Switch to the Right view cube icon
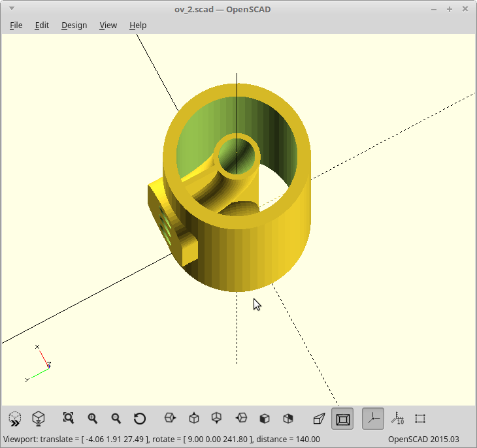This screenshot has width=477, height=448. coord(170,419)
